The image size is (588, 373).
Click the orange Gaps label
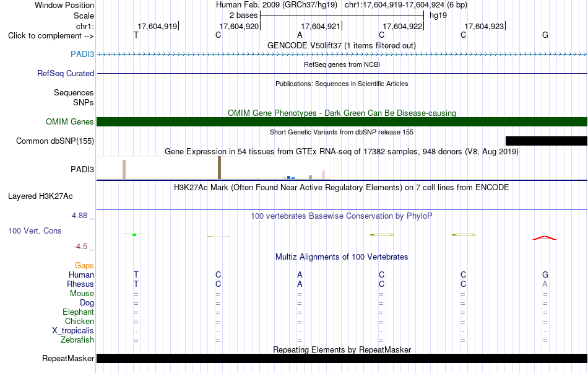click(x=84, y=266)
